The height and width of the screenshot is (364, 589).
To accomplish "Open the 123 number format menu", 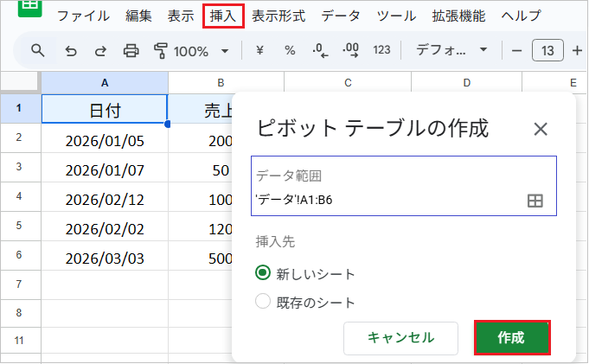I will click(x=381, y=50).
